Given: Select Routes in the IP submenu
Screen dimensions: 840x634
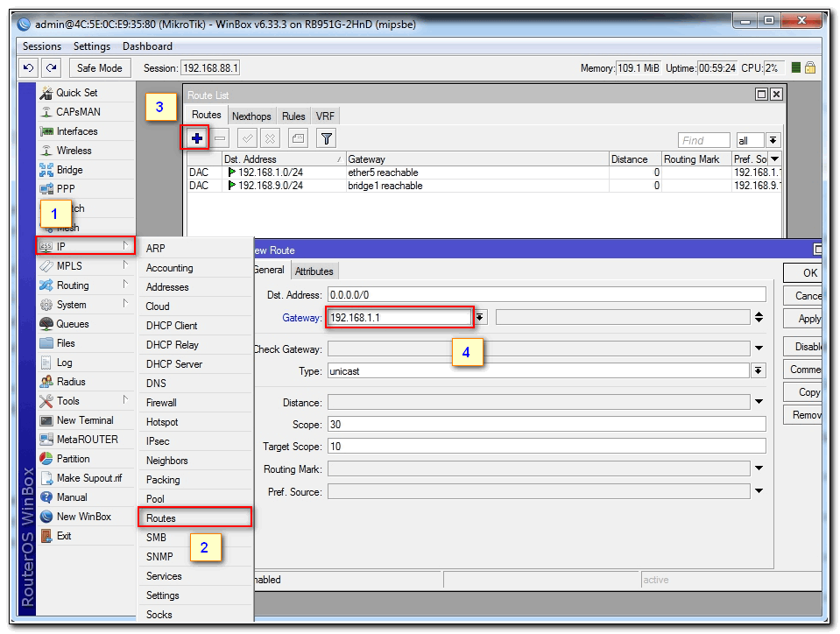Looking at the screenshot, I should click(x=162, y=518).
